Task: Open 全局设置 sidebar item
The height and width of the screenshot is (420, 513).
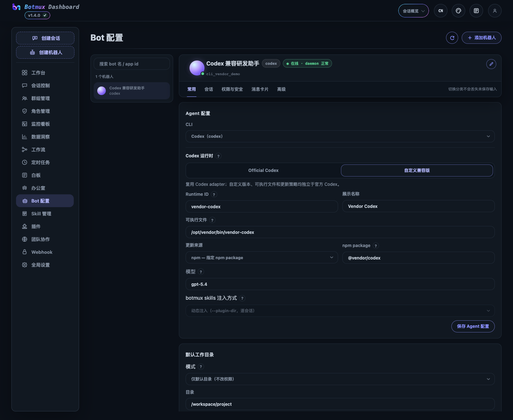Action: pos(45,265)
